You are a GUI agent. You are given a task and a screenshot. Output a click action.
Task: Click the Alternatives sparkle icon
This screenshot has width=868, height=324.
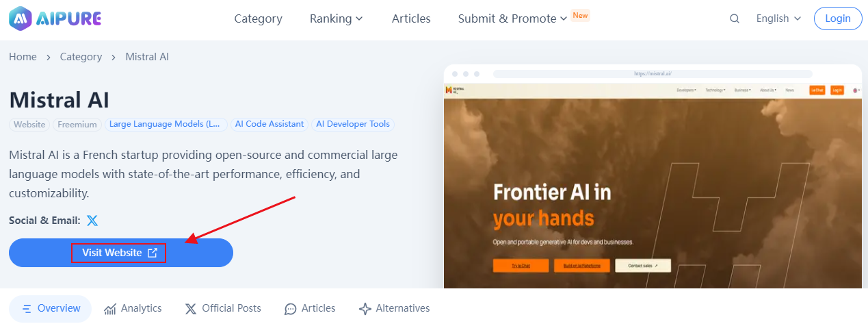point(365,309)
